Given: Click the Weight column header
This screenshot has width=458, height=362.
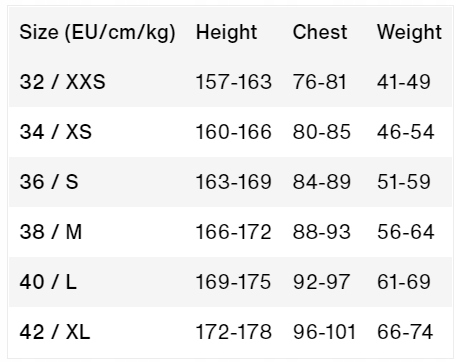Looking at the screenshot, I should [x=409, y=32].
